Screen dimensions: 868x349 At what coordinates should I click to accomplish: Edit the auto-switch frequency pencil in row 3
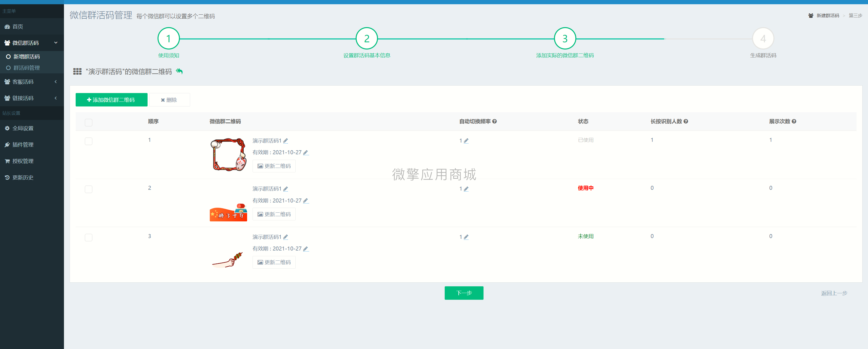click(x=466, y=237)
